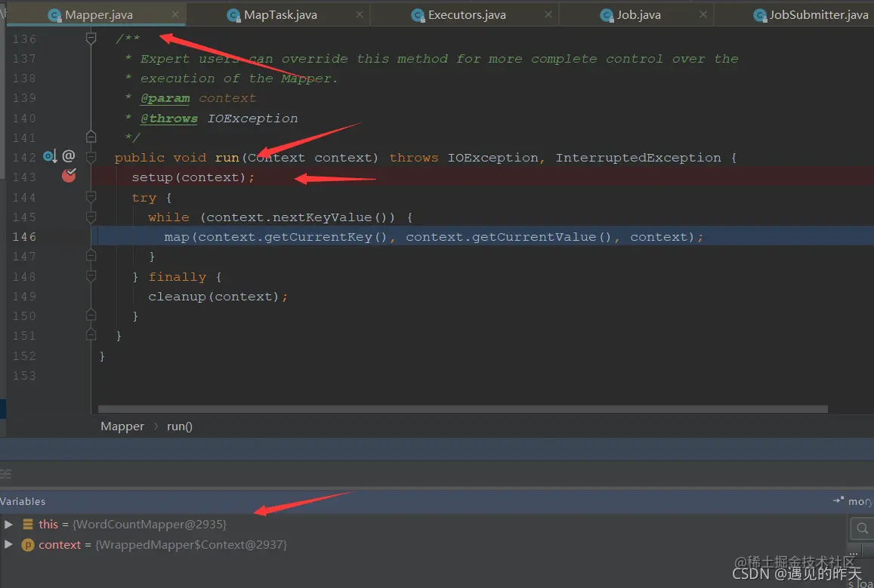
Task: Close the Mapper.java tab
Action: pyautogui.click(x=175, y=14)
